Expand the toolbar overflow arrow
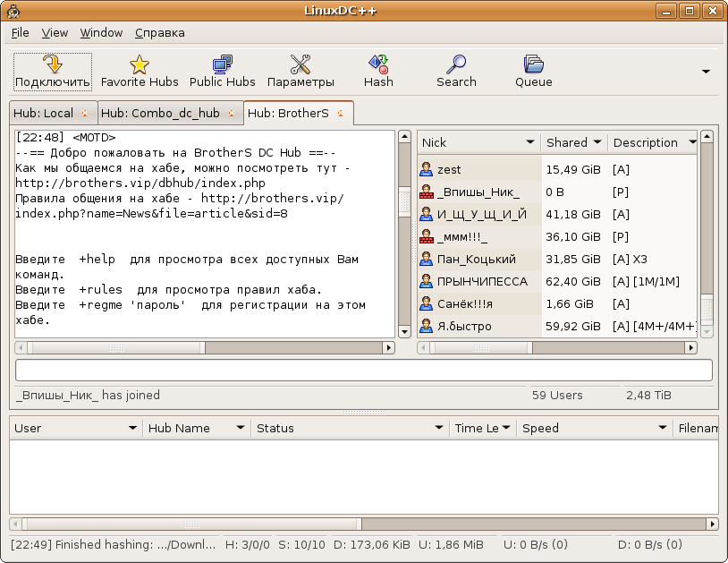This screenshot has width=728, height=563. [706, 72]
